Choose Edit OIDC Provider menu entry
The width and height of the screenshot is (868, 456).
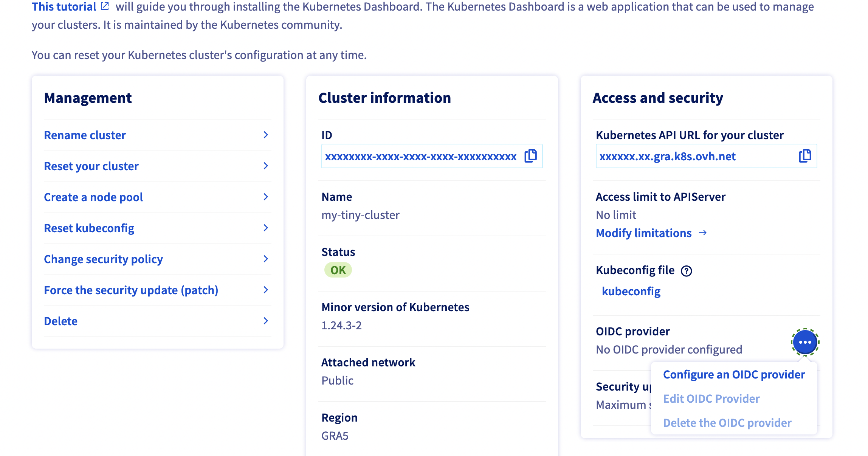coord(711,399)
